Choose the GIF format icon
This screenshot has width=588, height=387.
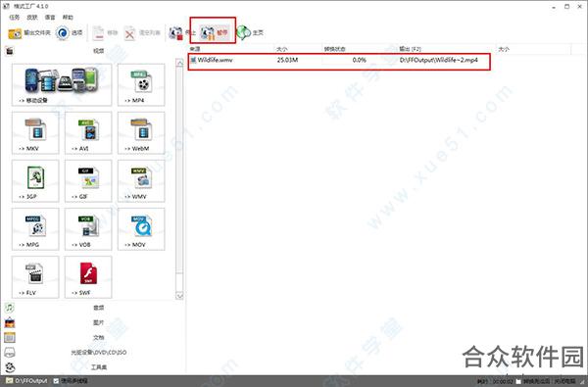[x=88, y=180]
